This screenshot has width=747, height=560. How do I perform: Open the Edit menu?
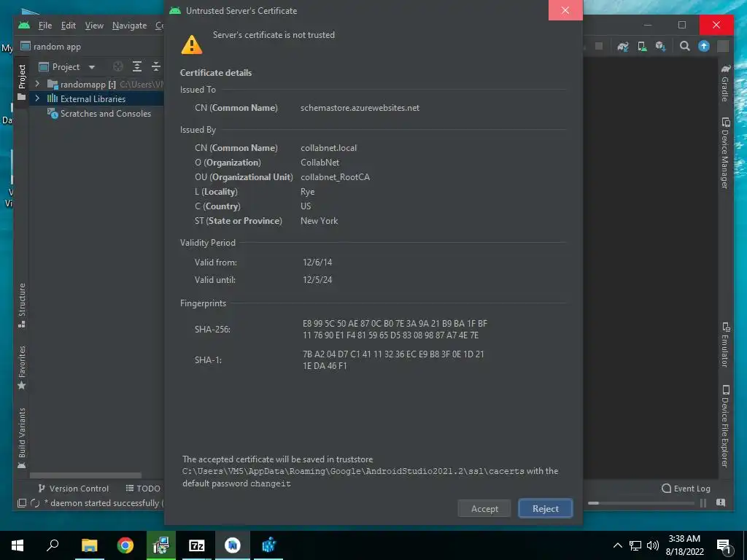pos(68,26)
